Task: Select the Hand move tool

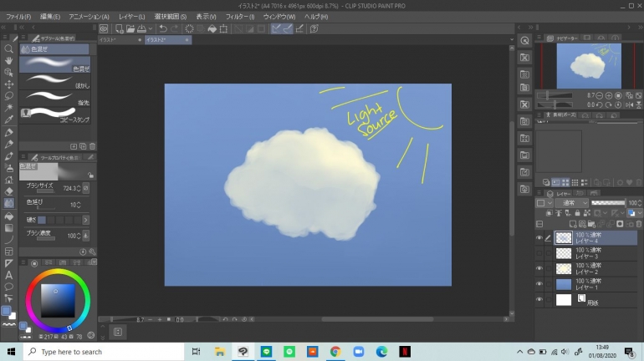Action: pyautogui.click(x=8, y=60)
